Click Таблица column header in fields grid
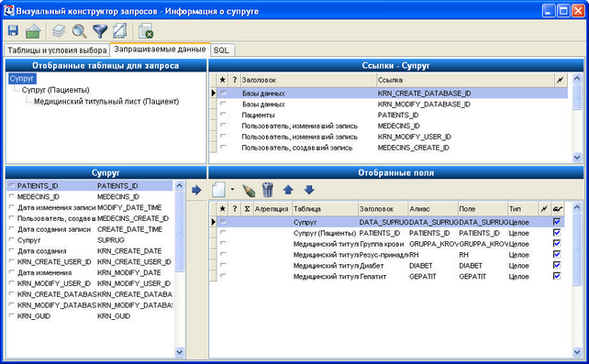Screen dimensions: 589x364 pyautogui.click(x=325, y=209)
